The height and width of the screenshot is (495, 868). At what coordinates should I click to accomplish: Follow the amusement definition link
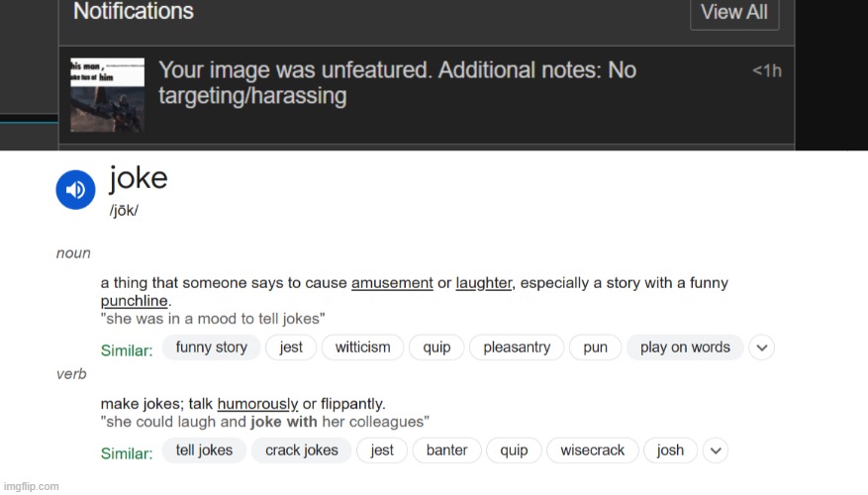392,283
